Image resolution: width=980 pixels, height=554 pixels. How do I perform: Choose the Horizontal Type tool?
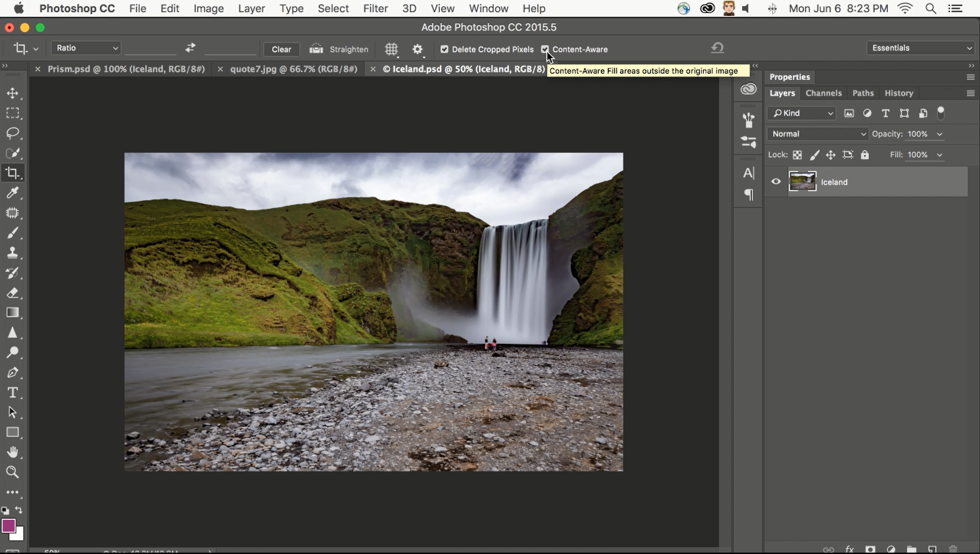click(12, 393)
